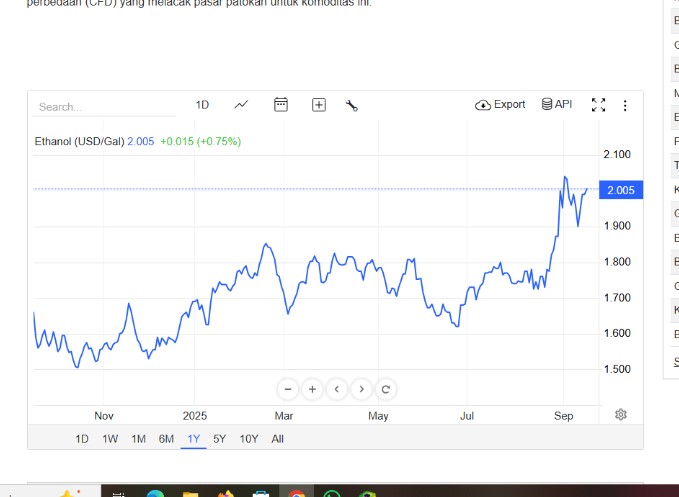
Task: Click the Edge icon in the taskbar
Action: [155, 493]
